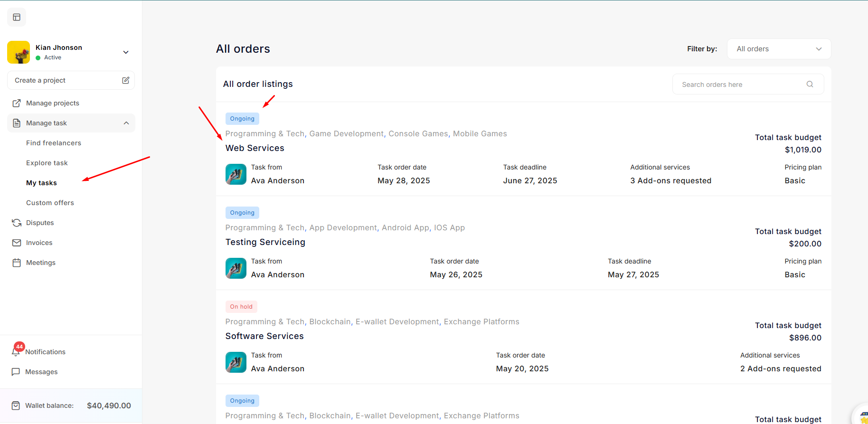868x424 pixels.
Task: Select Explore task in sidebar
Action: [x=47, y=163]
